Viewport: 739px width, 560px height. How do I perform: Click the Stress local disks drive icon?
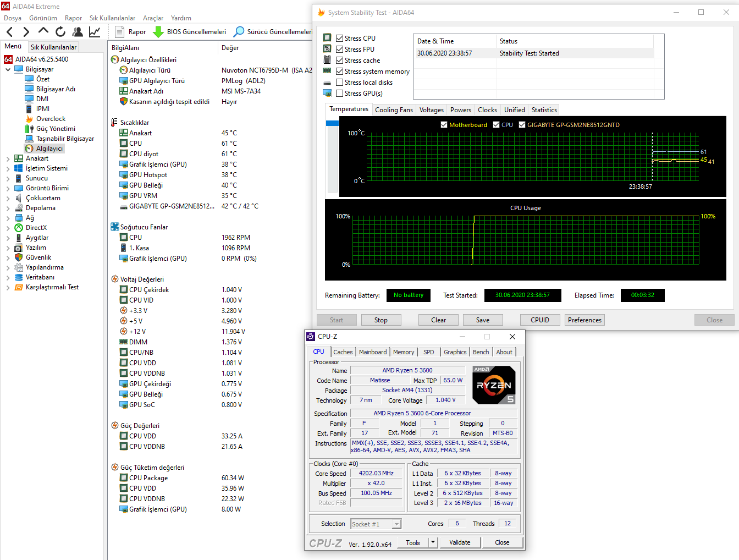click(x=327, y=83)
